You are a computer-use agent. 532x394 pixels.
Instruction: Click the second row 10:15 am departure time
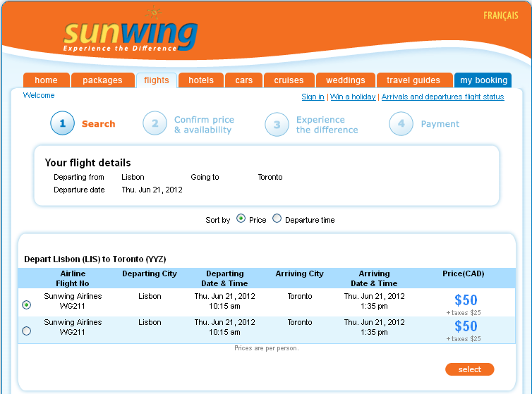(x=224, y=332)
